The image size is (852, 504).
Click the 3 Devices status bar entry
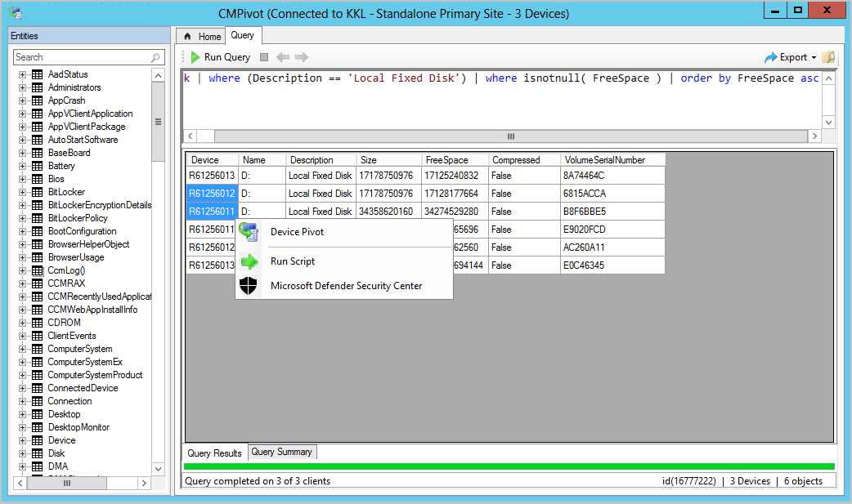click(x=750, y=481)
